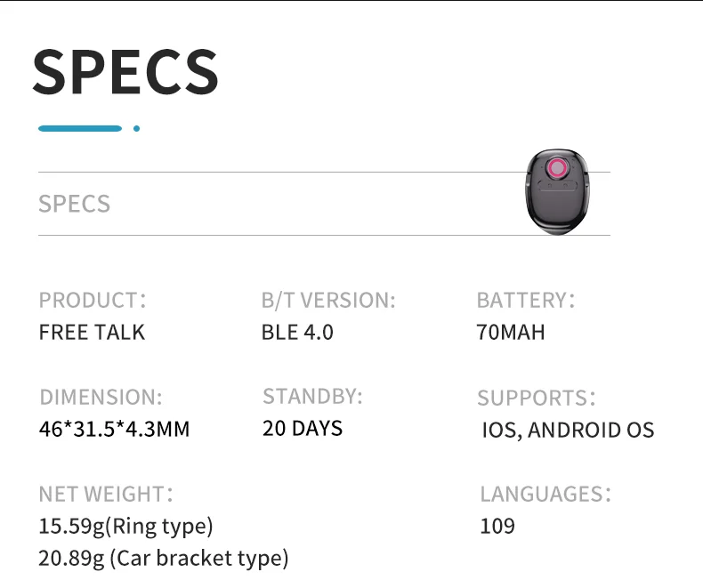Click the pink button on the device

pyautogui.click(x=558, y=168)
